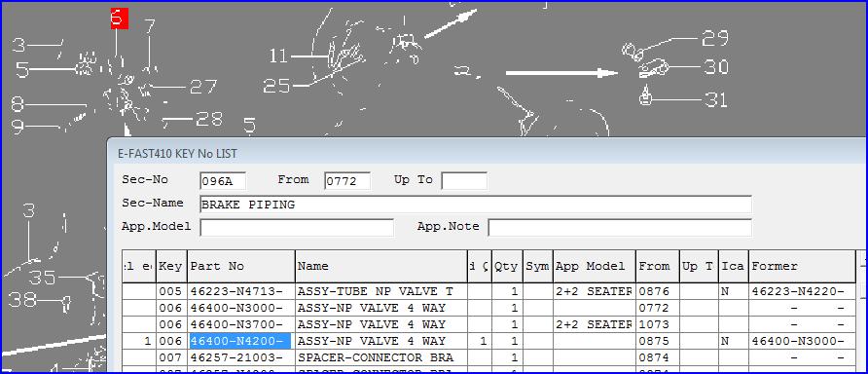Viewport: 868px width, 374px height.
Task: Click the Sym column header
Action: tap(537, 267)
